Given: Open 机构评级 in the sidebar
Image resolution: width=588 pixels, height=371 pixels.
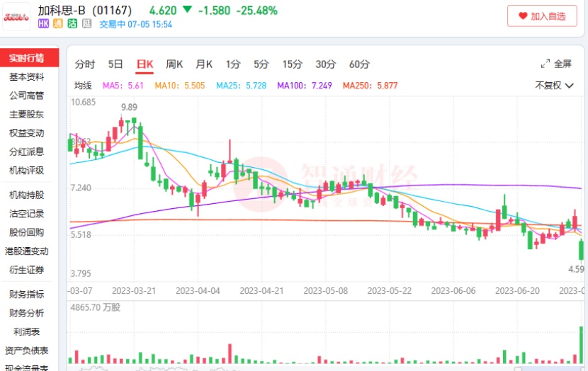Looking at the screenshot, I should coord(27,171).
